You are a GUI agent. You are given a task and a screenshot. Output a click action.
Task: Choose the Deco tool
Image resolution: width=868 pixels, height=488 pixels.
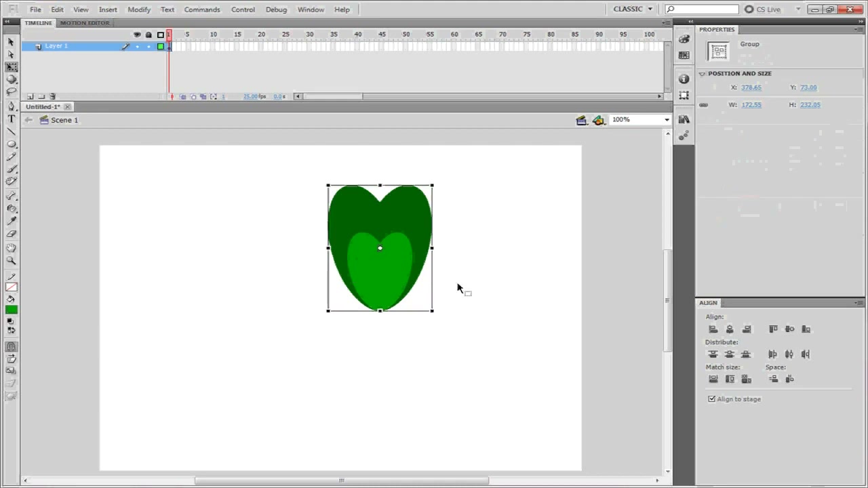pyautogui.click(x=11, y=182)
